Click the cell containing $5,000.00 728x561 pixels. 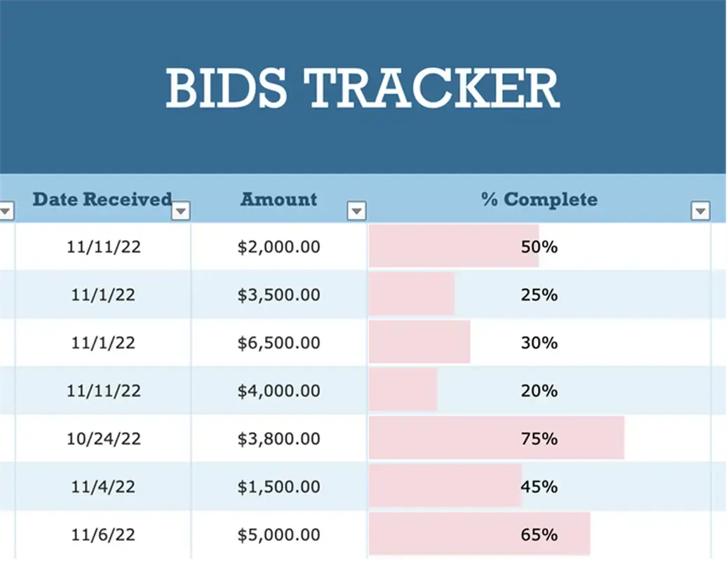click(x=278, y=534)
